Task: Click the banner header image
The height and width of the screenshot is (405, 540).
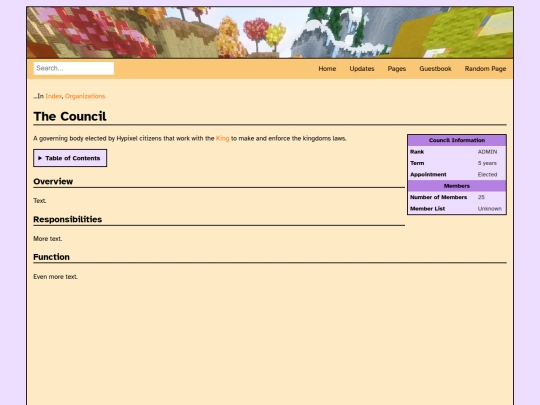Action: click(x=270, y=32)
